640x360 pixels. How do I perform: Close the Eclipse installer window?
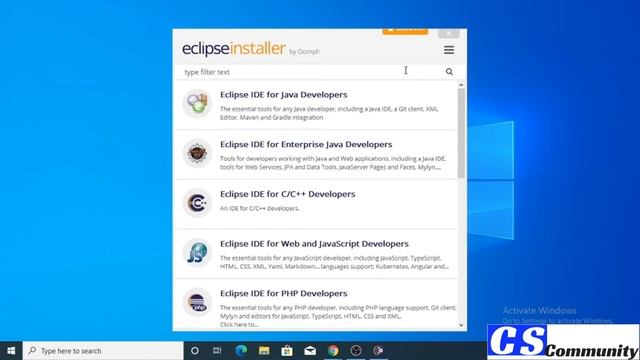(449, 33)
